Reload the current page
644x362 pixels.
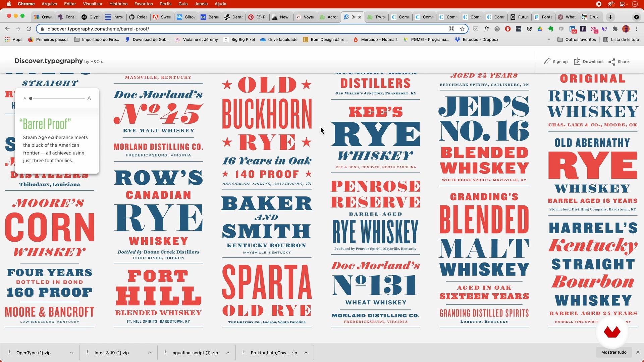(x=29, y=29)
